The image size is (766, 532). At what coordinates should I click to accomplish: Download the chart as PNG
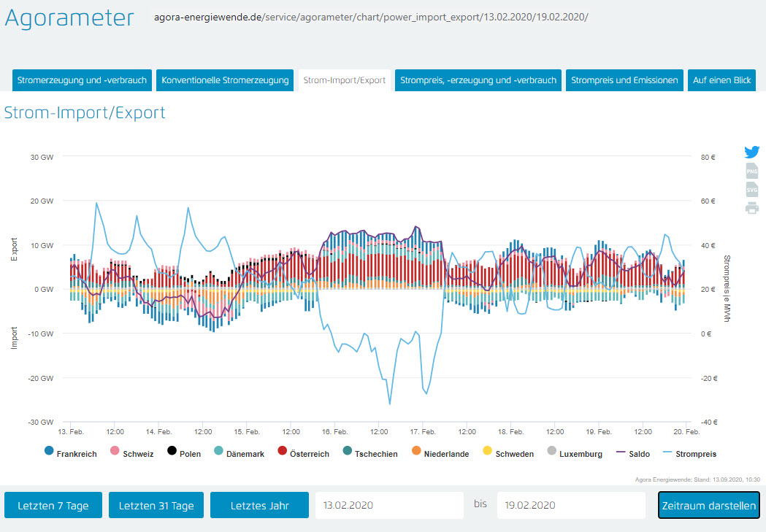[x=752, y=171]
